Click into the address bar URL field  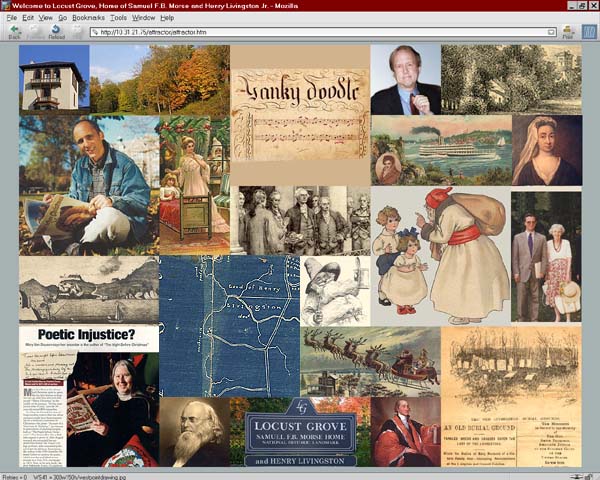pyautogui.click(x=323, y=32)
